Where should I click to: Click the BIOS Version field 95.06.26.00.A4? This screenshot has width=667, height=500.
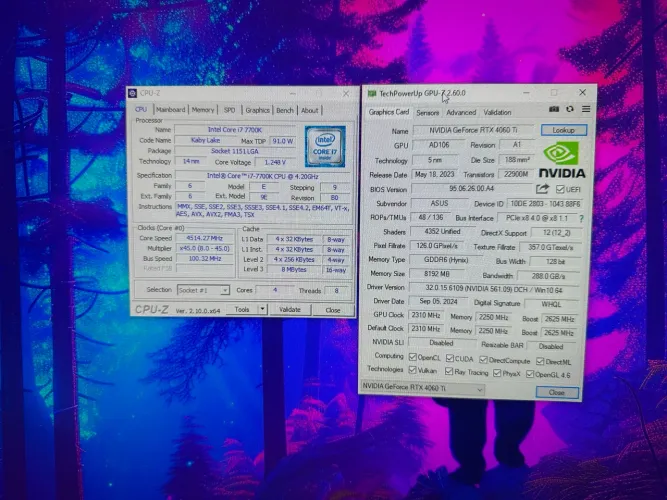[471, 189]
